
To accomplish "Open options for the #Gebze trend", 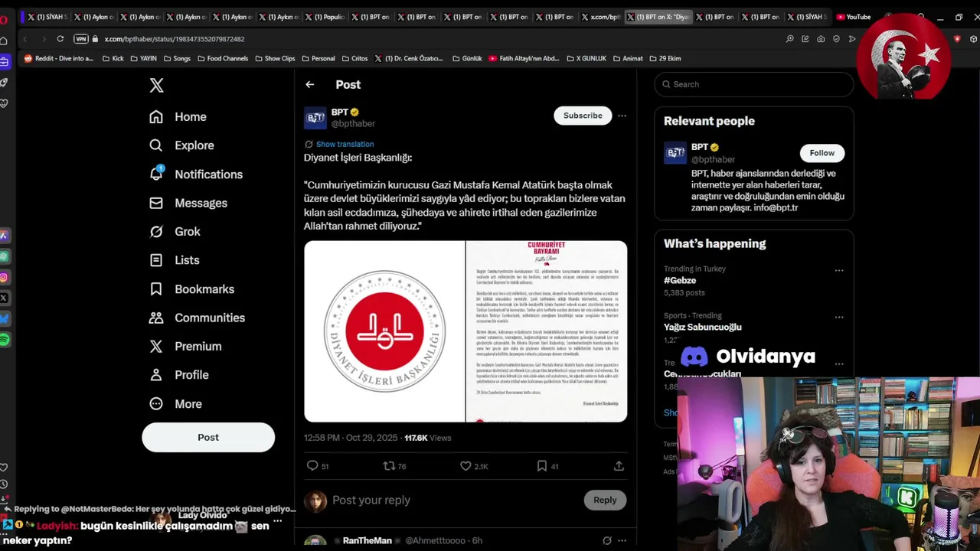I will pyautogui.click(x=839, y=270).
